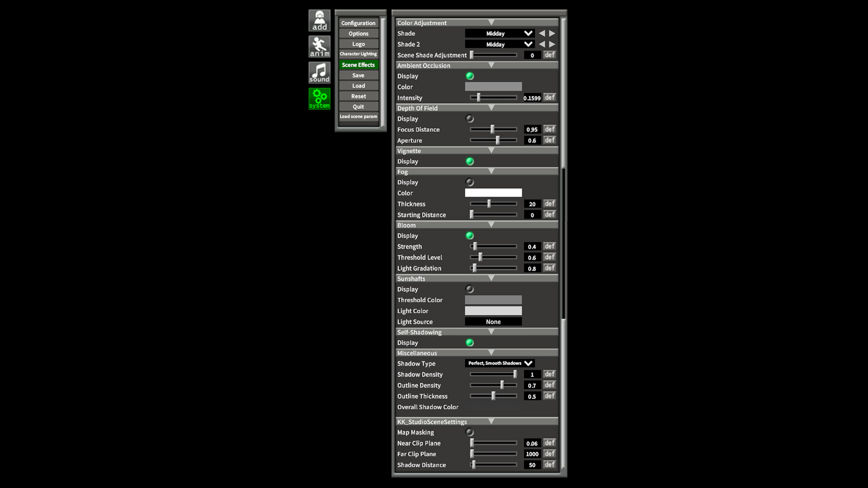Open the Fog Color white swatch
The width and height of the screenshot is (868, 488).
[493, 193]
